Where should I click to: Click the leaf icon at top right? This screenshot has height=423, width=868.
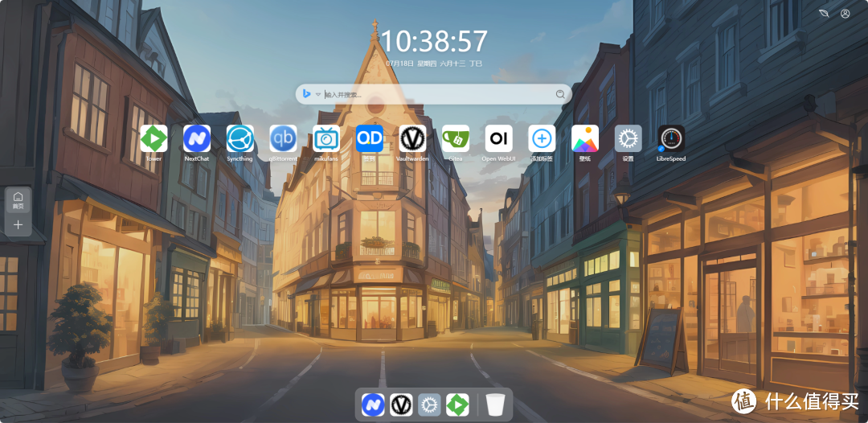click(x=825, y=14)
